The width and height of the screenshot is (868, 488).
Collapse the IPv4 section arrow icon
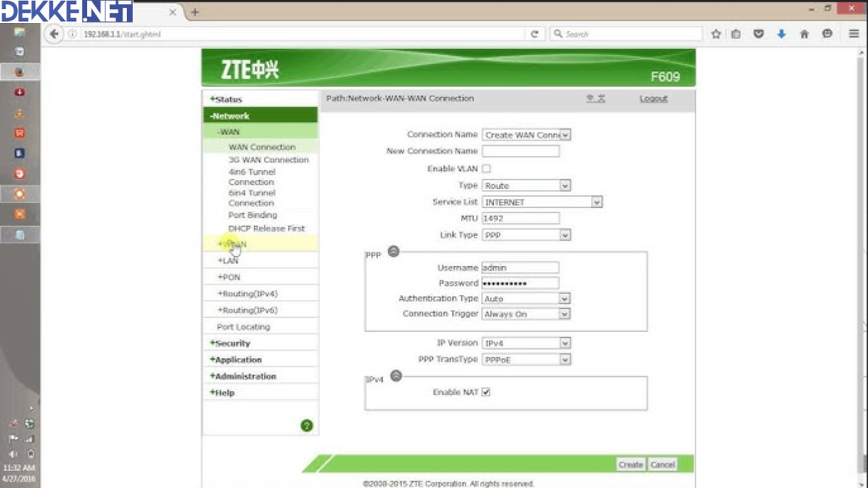tap(396, 376)
